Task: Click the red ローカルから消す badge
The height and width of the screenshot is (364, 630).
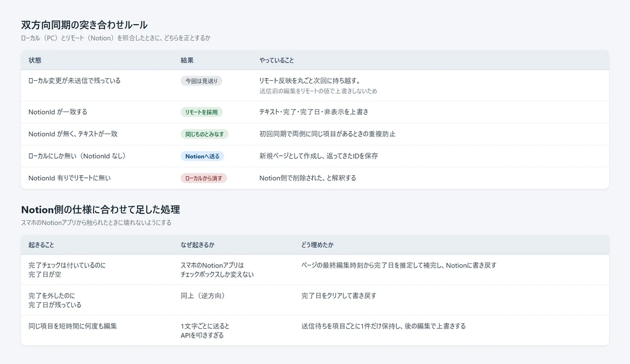Action: coord(204,178)
